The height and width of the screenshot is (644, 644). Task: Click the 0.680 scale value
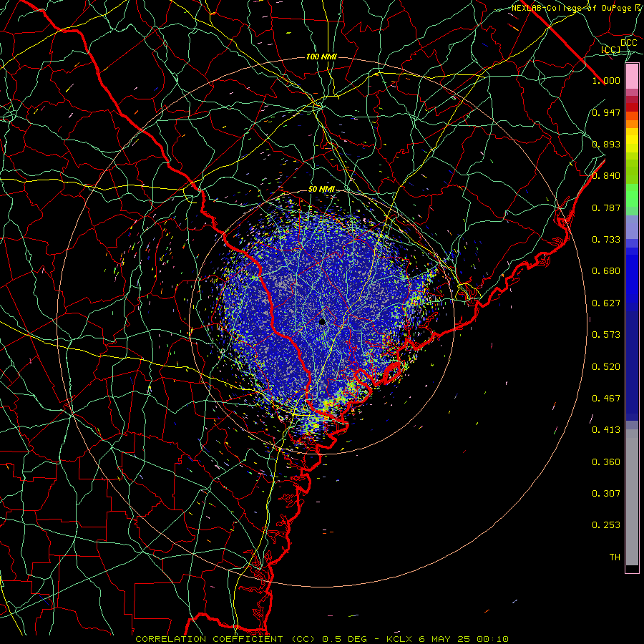pyautogui.click(x=606, y=271)
